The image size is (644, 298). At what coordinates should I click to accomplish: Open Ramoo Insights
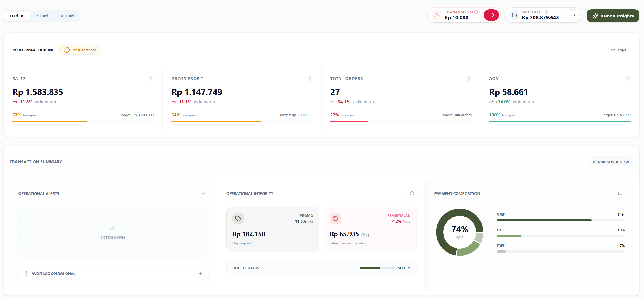(x=613, y=16)
